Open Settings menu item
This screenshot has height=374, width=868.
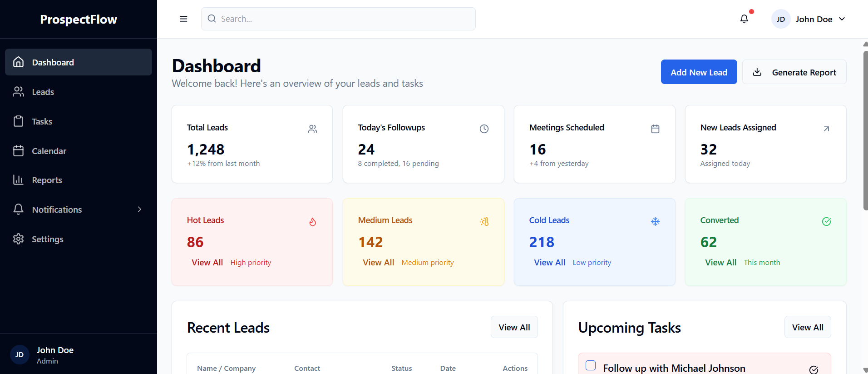coord(79,239)
